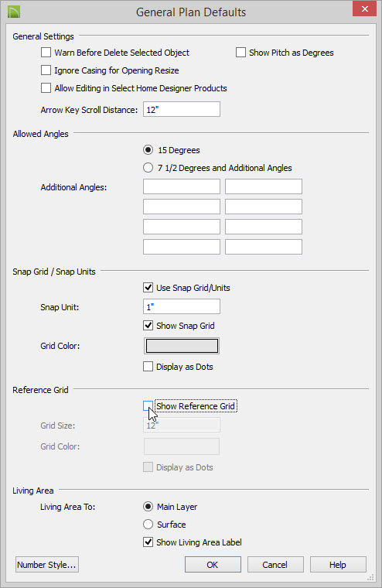Check Display as Dots under Snap Grid
This screenshot has width=382, height=588.
(x=148, y=367)
